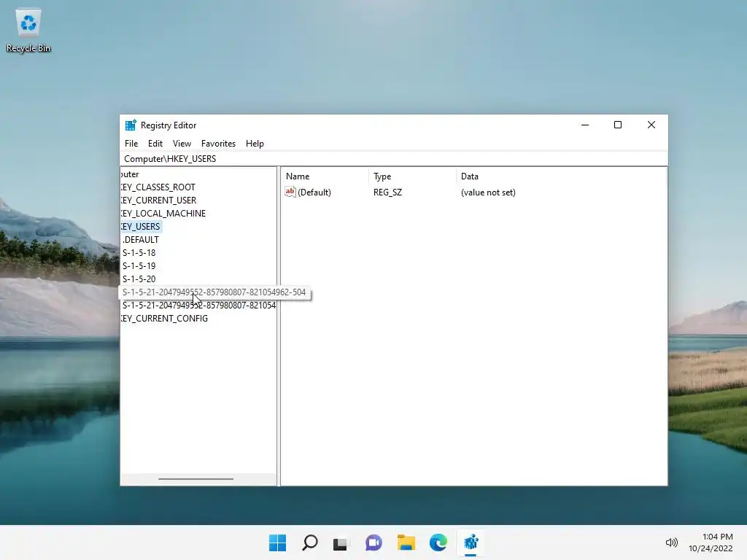Open taskbar Search
Screen dimensions: 747x560
click(x=309, y=542)
